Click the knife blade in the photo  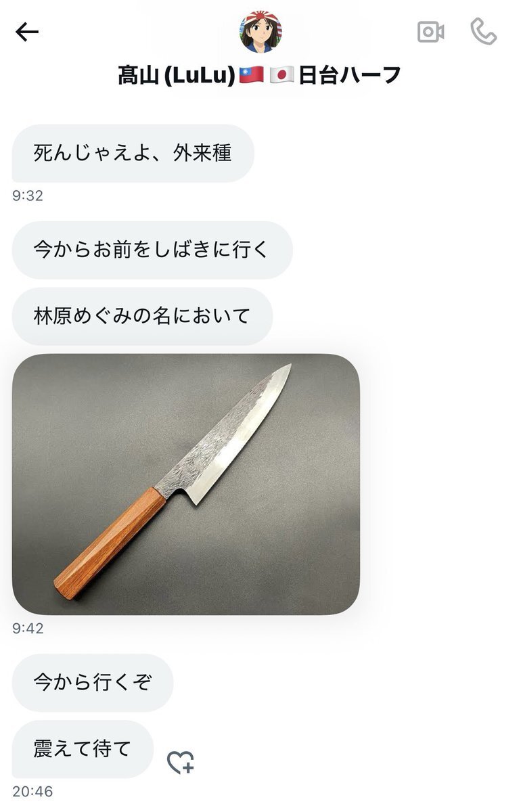[x=227, y=433]
